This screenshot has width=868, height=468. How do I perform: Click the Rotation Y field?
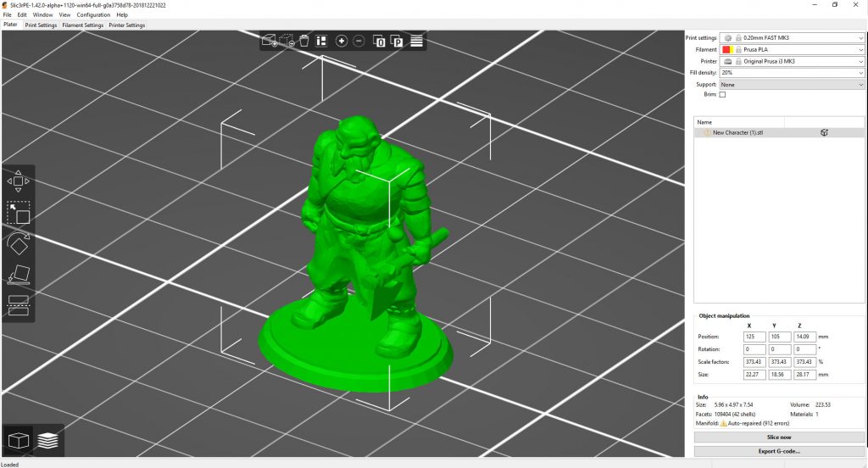point(780,349)
